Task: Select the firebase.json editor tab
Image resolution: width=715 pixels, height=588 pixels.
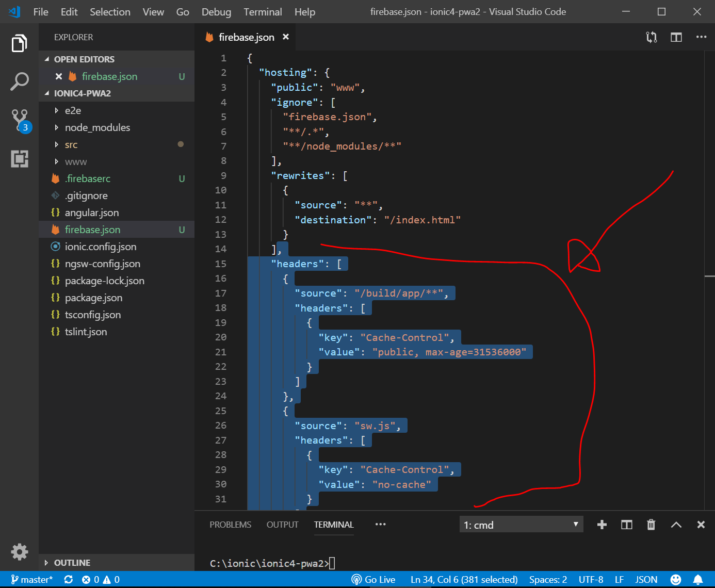Action: click(246, 37)
